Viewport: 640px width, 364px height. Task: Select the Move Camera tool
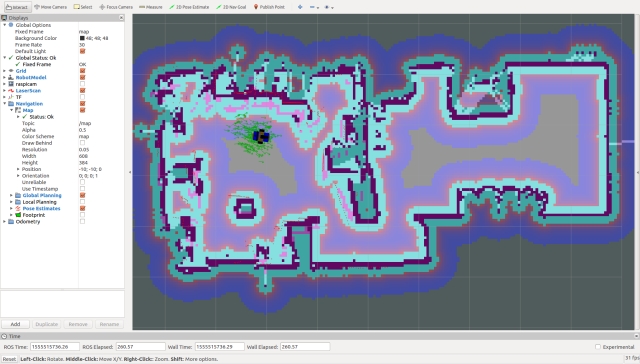(51, 7)
